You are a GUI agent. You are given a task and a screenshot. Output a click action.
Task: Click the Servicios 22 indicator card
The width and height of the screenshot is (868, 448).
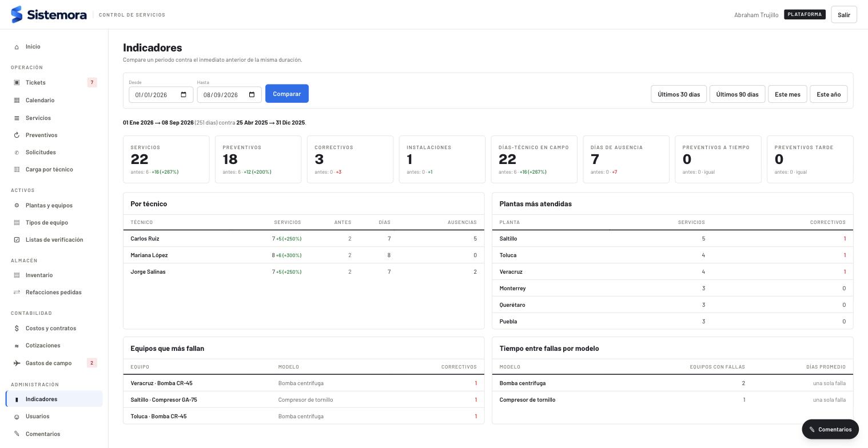[x=166, y=159]
